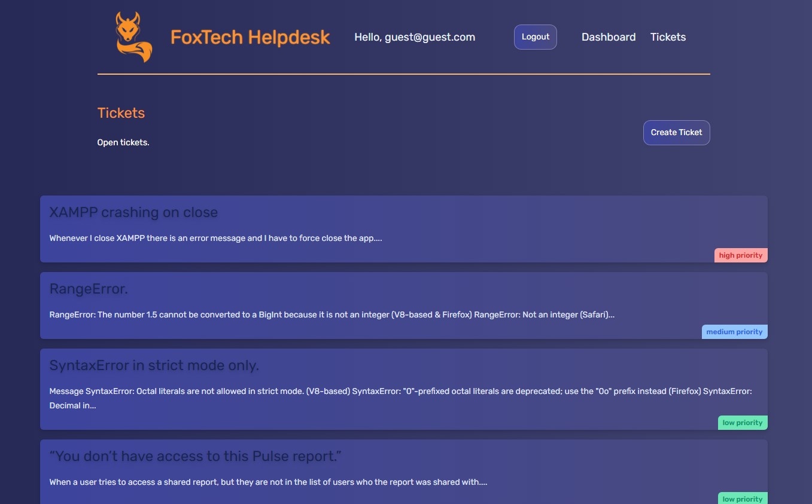812x504 pixels.
Task: Click the Pulse report ticket's low priority badge
Action: (743, 499)
